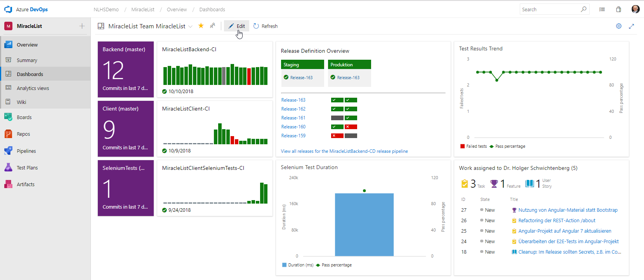Viewport: 644px width, 280px height.
Task: Open the Backend (master) commits tile
Action: pyautogui.click(x=126, y=69)
